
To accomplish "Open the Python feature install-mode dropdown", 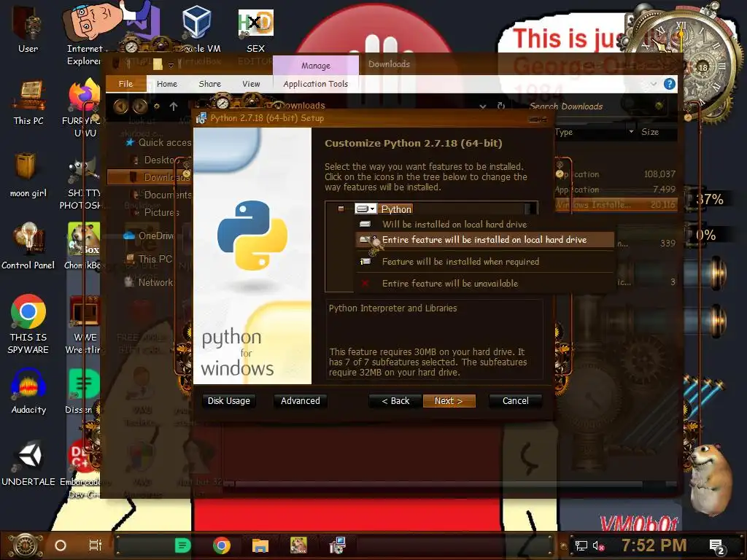I will [x=366, y=209].
